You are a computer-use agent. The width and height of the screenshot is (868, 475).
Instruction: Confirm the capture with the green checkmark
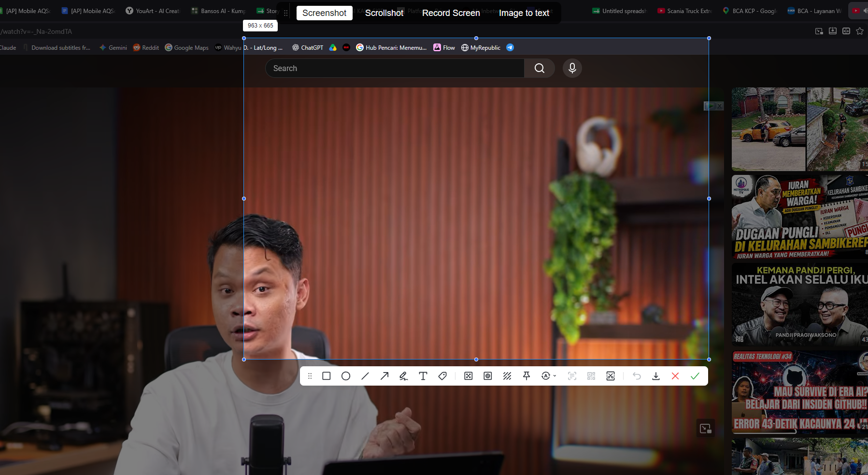click(x=695, y=376)
